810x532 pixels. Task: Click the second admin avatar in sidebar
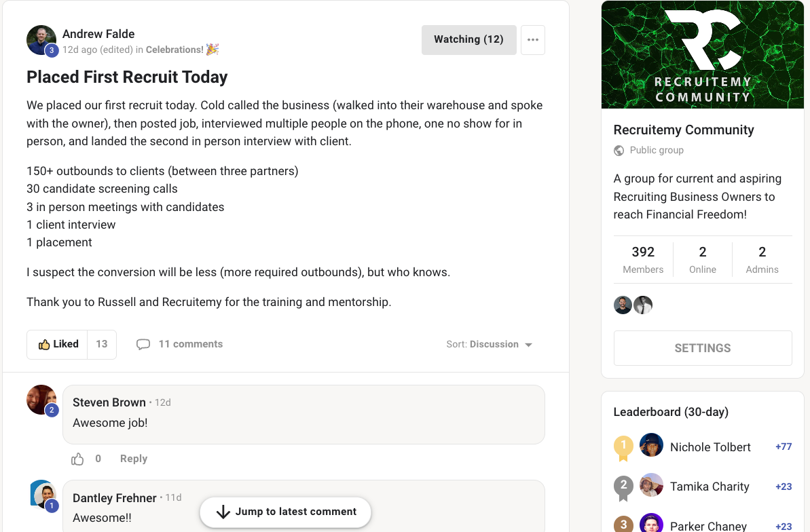pyautogui.click(x=642, y=305)
